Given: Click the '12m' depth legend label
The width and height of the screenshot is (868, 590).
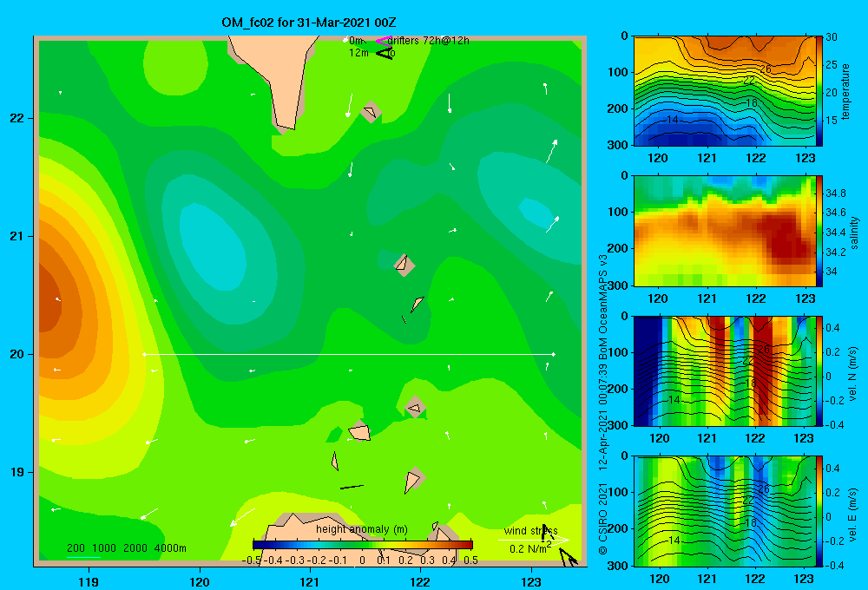Looking at the screenshot, I should [358, 53].
